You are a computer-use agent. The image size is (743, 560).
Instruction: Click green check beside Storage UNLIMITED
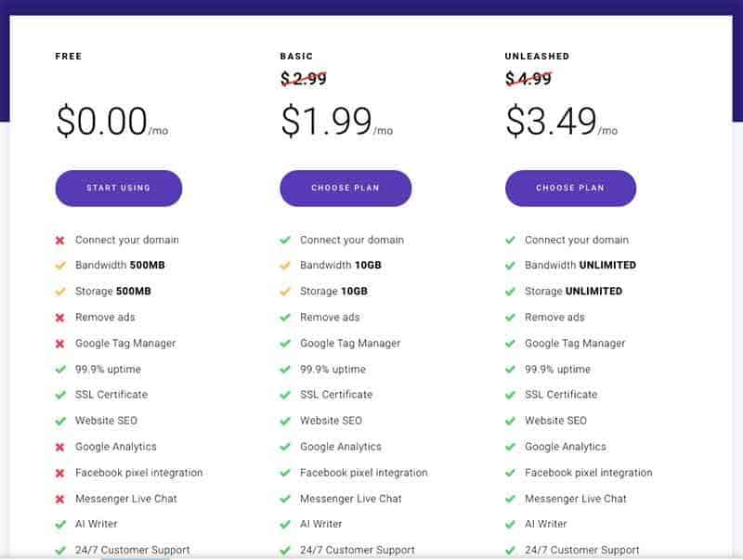pyautogui.click(x=510, y=292)
